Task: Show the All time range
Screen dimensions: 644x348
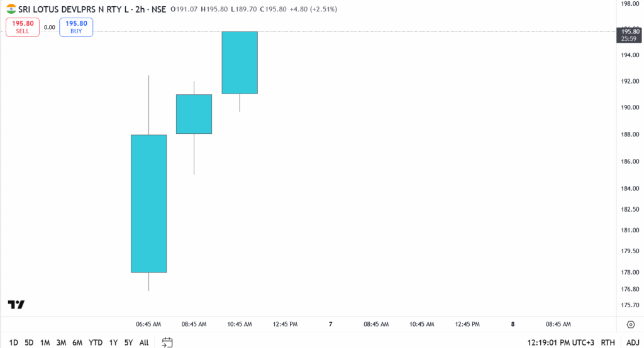Action: 144,342
